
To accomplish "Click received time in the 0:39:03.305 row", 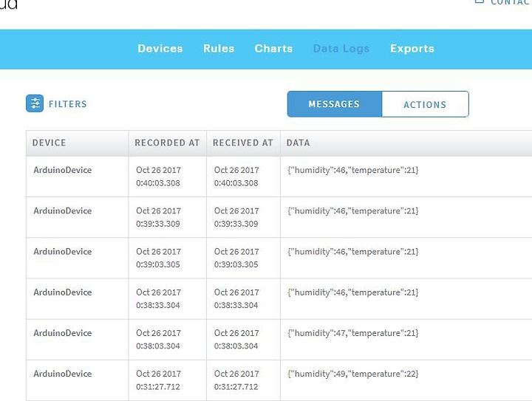I will coord(236,258).
